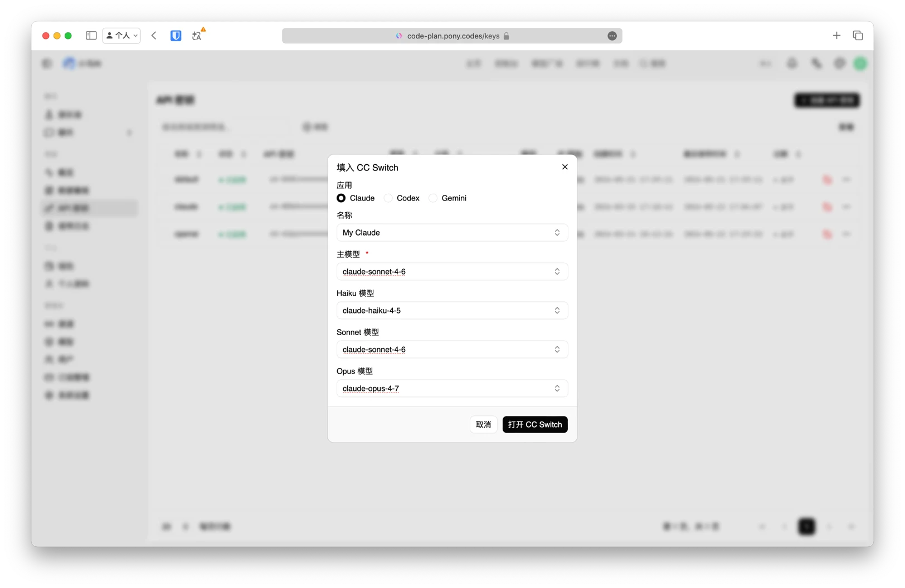Click the Haiku 模型 label
This screenshot has height=588, width=905.
[x=356, y=293]
